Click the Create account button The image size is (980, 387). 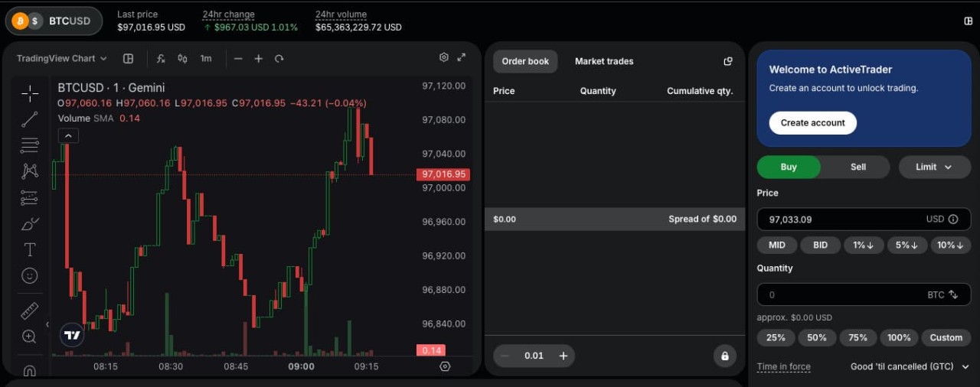tap(812, 122)
